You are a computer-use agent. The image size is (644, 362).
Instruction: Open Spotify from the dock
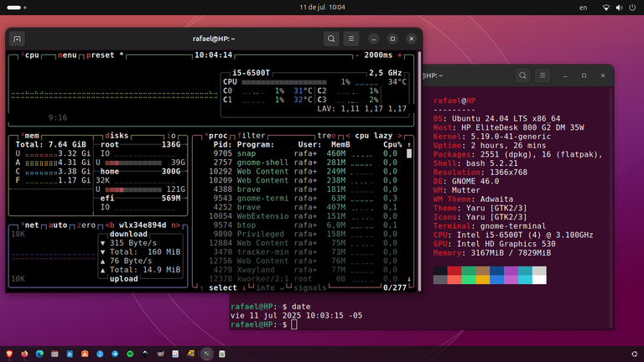(x=130, y=354)
